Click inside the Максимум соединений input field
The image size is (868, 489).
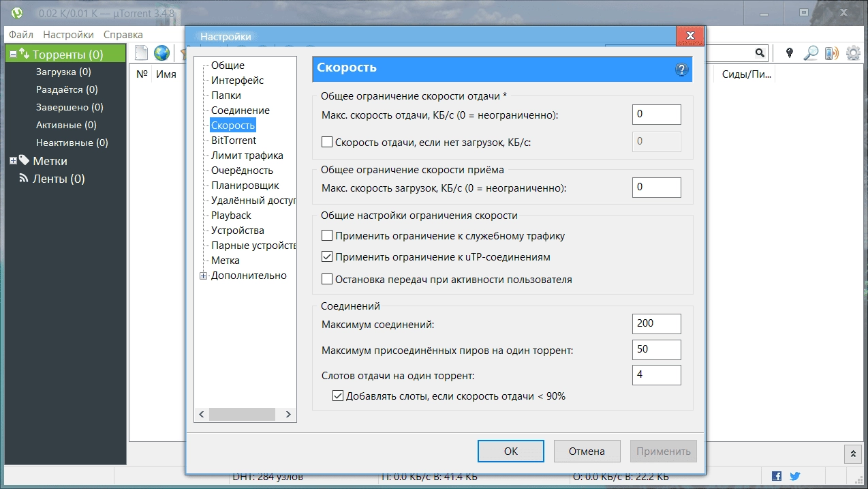tap(655, 323)
